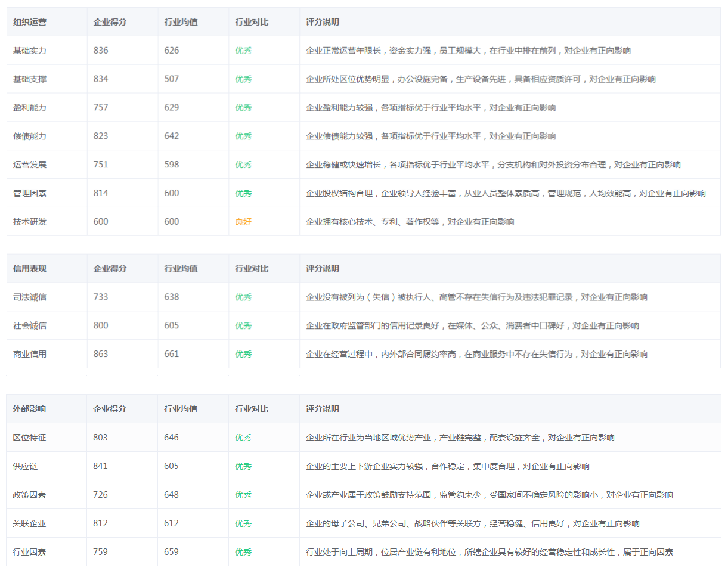Click the 803 score for 区位特征
This screenshot has width=728, height=574.
tap(100, 438)
